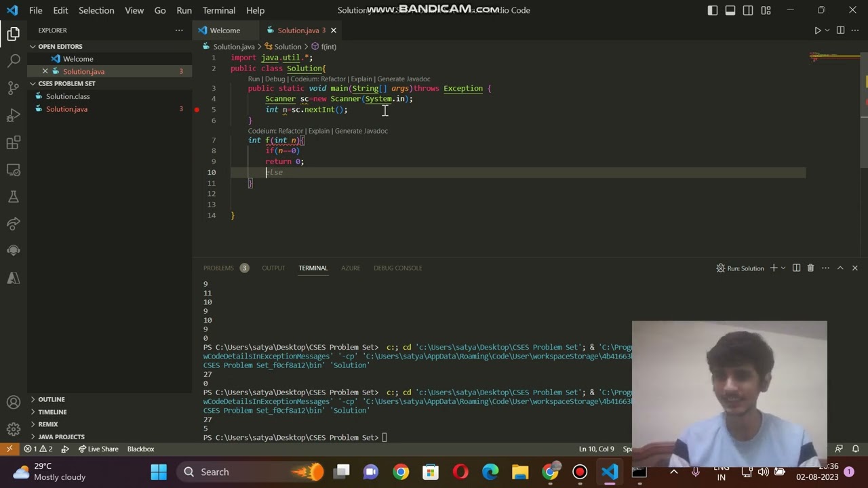Open the Search view in activity bar
This screenshot has width=868, height=488.
[x=14, y=61]
